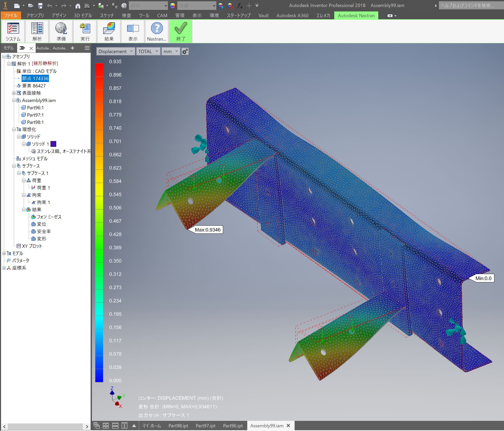The image size is (504, 431).
Task: Collapse the 理想化 tree node
Action: click(x=14, y=129)
